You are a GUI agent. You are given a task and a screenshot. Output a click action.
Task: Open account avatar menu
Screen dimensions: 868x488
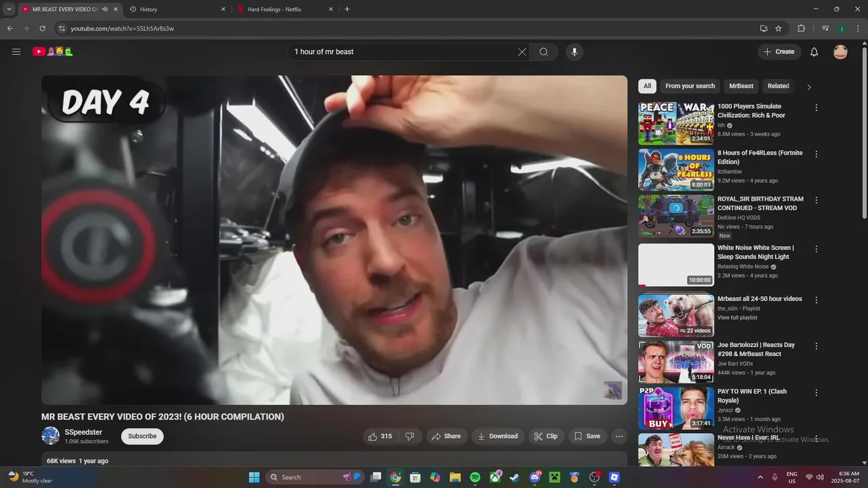(x=840, y=52)
